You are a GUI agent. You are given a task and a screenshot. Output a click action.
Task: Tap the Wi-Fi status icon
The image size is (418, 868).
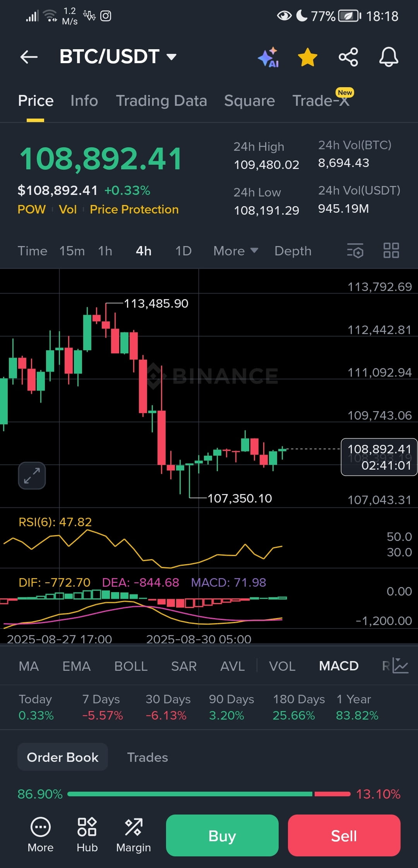point(50,15)
